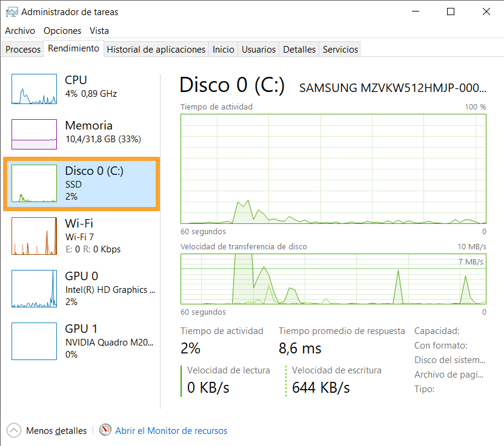Select GPU 0 Intel(R) HD Graphics entry
504x446 pixels.
110,289
